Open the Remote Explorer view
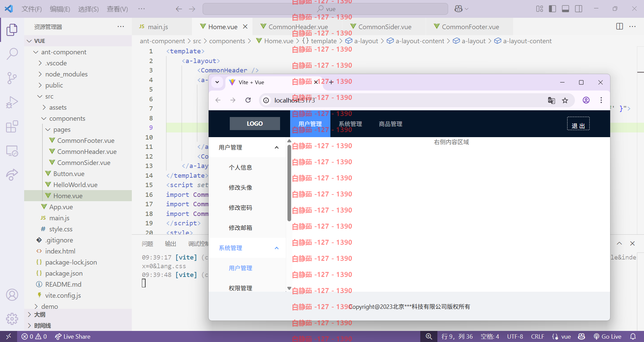644x342 pixels. (x=12, y=151)
